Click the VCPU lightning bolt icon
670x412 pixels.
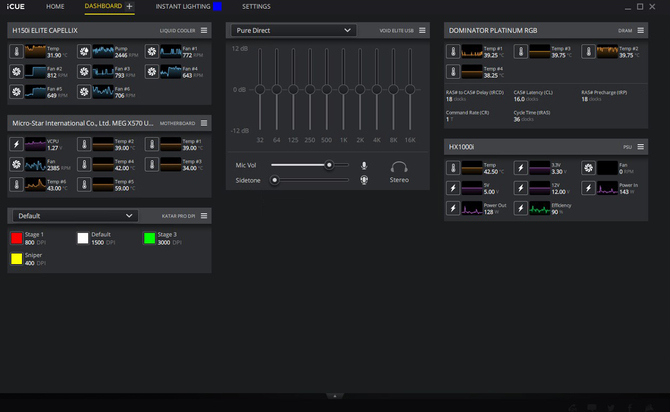(16, 144)
